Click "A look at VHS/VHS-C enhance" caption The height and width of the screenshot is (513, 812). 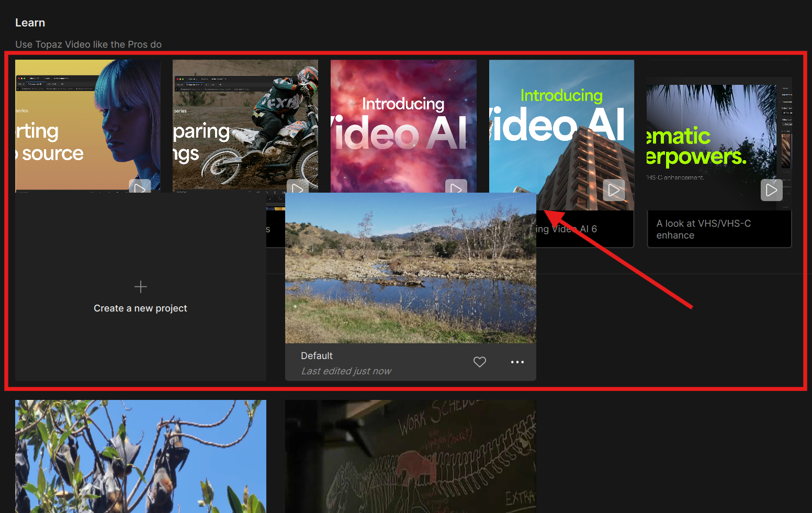[x=703, y=229]
